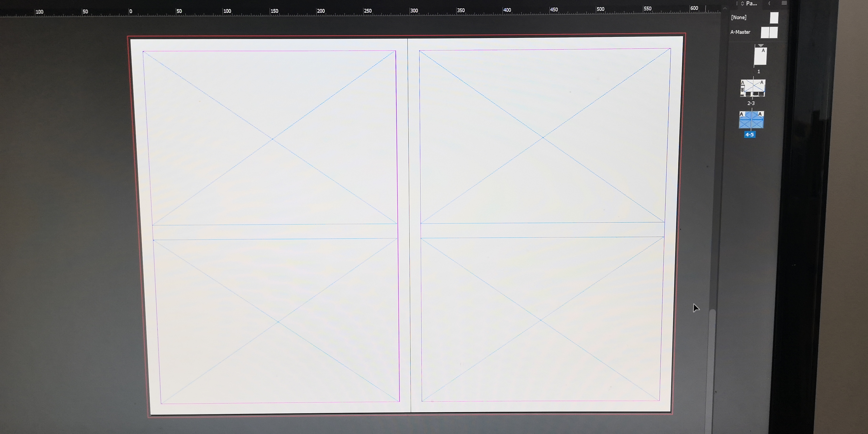Click the A-Master left page thumbnail
This screenshot has height=434, width=868.
[x=765, y=33]
